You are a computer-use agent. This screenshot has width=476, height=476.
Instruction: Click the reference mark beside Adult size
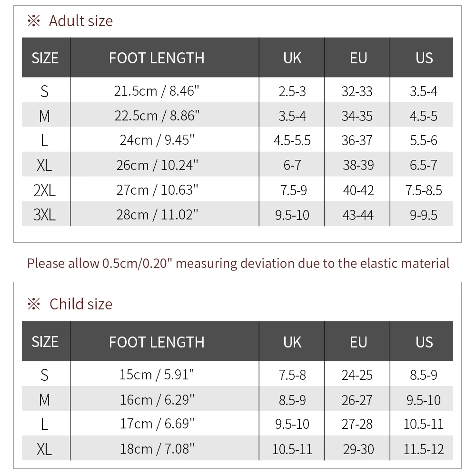tap(34, 21)
